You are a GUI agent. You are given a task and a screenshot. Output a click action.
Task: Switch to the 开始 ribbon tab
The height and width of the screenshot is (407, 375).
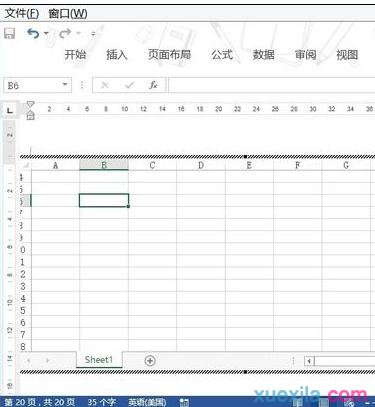click(75, 54)
